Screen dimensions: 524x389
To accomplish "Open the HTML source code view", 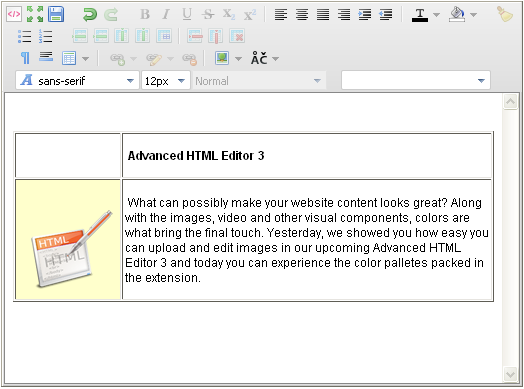I will (14, 14).
